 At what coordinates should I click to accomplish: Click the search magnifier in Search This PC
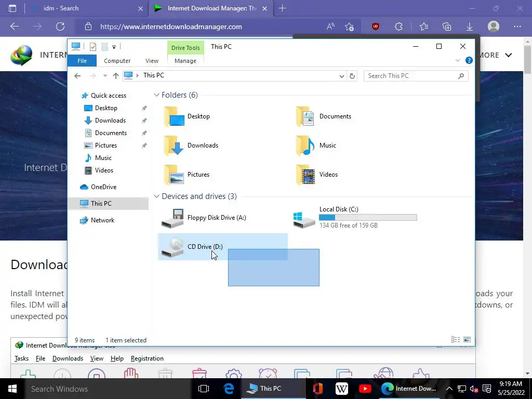click(x=461, y=76)
